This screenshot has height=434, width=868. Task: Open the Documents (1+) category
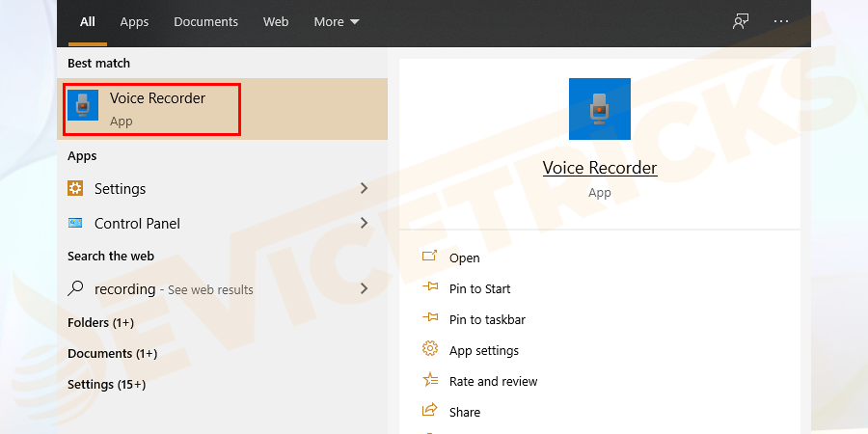pos(113,354)
